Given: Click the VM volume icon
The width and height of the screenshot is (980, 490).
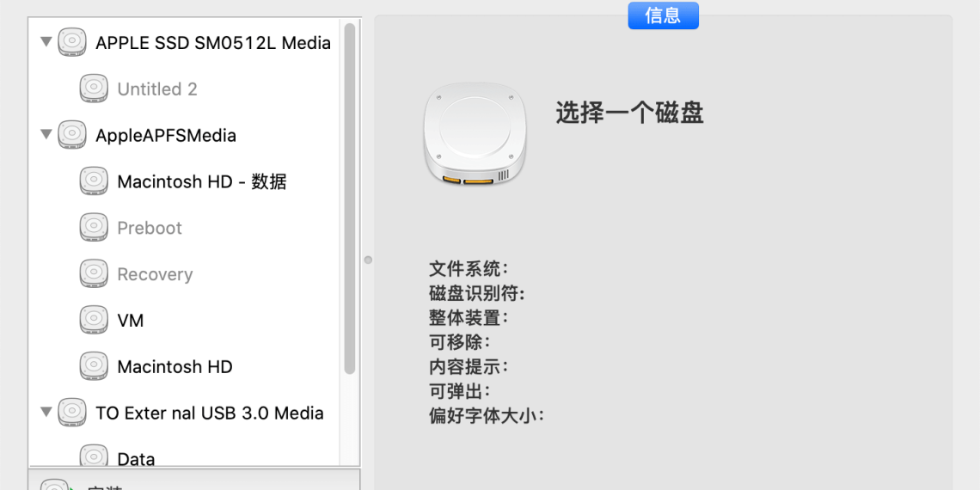Looking at the screenshot, I should [x=94, y=321].
